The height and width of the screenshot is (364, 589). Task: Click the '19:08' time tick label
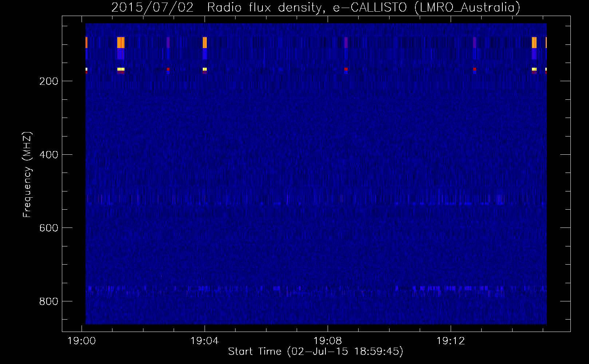[x=328, y=341]
